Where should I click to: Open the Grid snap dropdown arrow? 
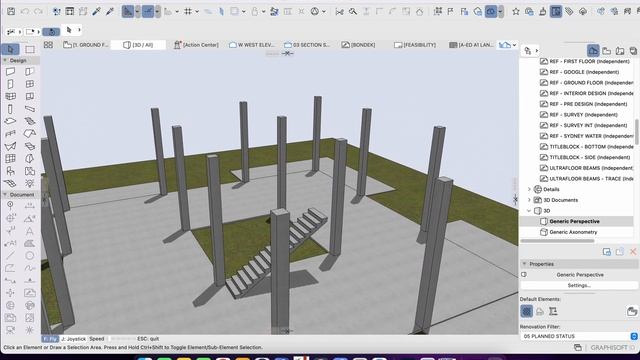point(197,11)
